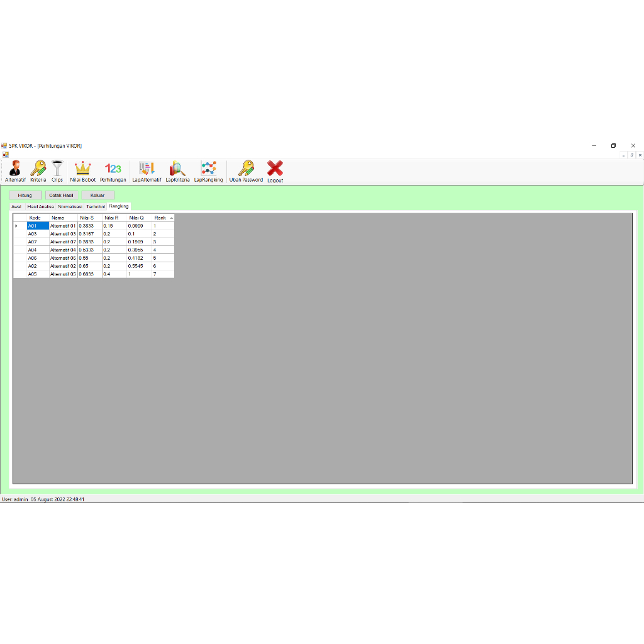The width and height of the screenshot is (644, 644).
Task: Open the LapRangking report icon
Action: click(x=208, y=170)
